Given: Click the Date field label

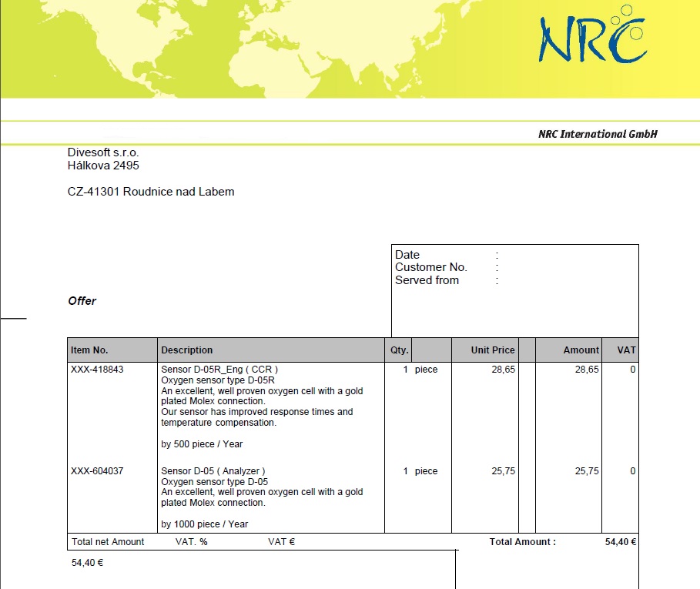Looking at the screenshot, I should pos(407,255).
